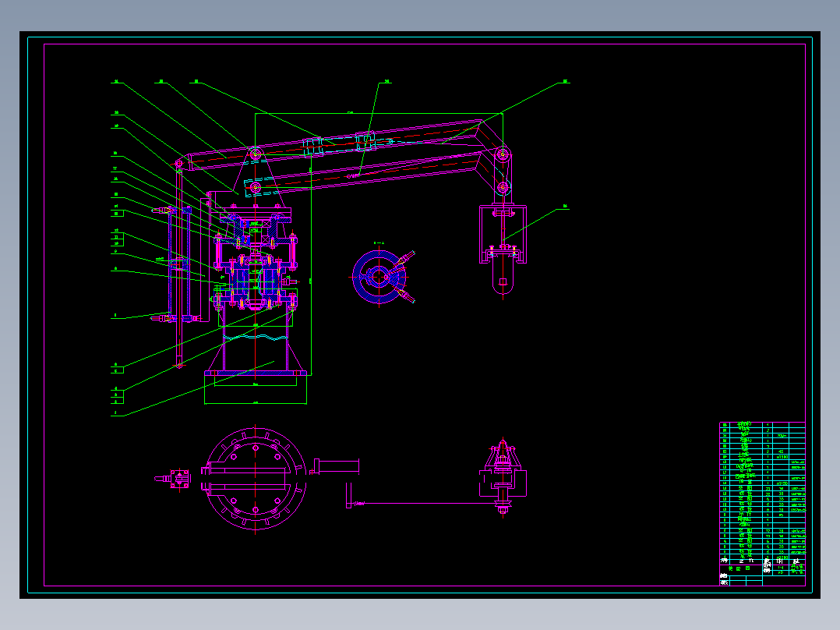The image size is (840, 630).
Task: Click the lower pivot joint at the arm's right end
Action: 503,187
